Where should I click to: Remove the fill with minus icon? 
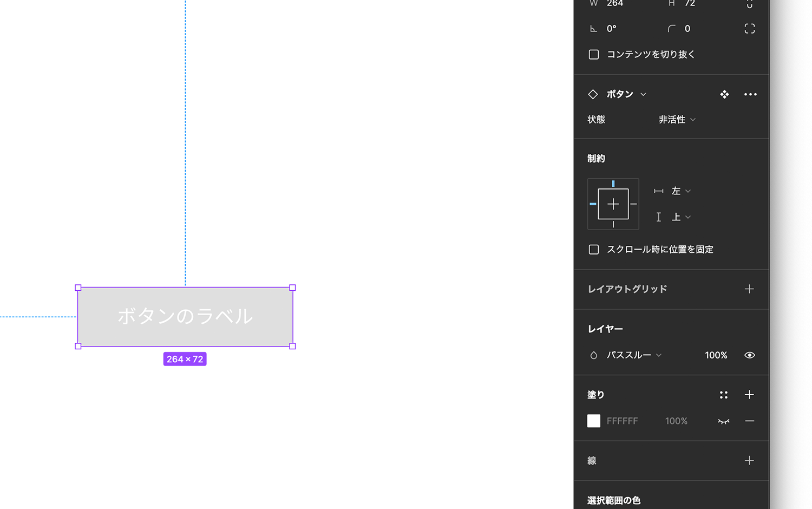[x=750, y=421]
